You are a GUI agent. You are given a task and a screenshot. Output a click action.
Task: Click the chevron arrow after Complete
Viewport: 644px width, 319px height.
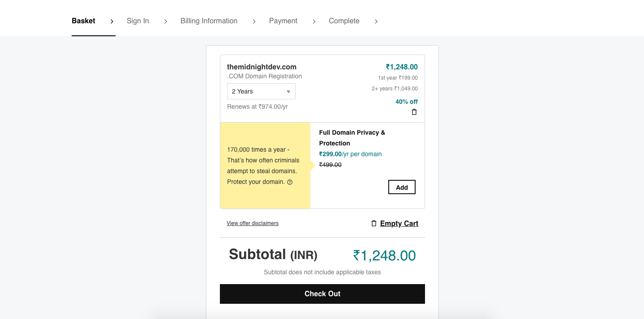(376, 21)
